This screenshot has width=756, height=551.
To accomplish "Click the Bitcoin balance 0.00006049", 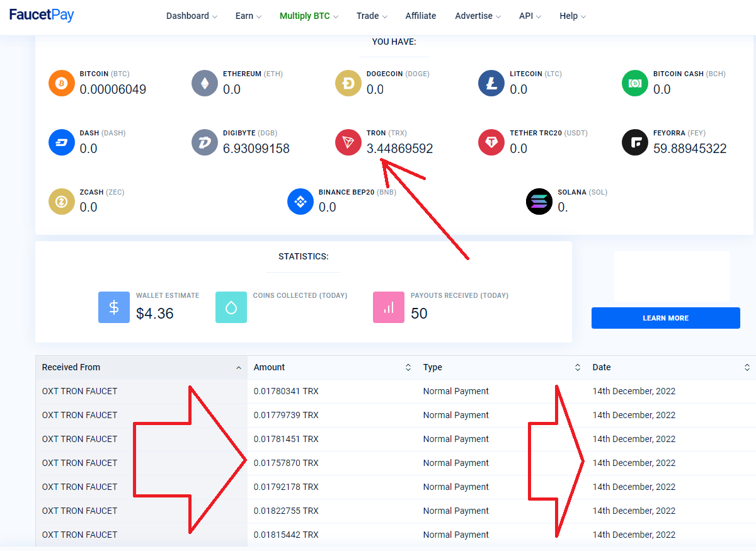I will 113,89.
